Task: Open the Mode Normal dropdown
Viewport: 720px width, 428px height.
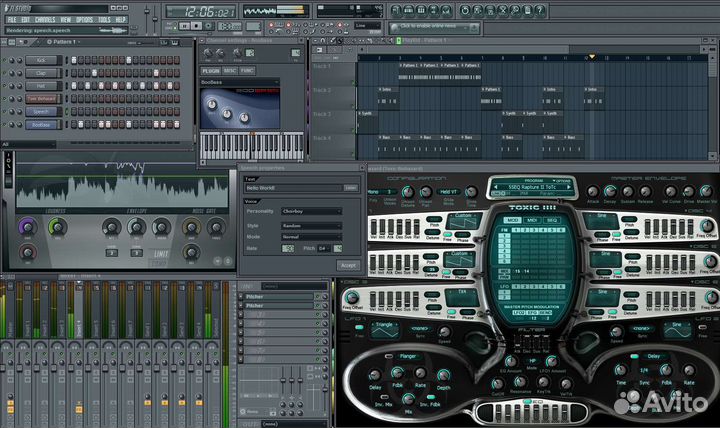Action: point(312,237)
